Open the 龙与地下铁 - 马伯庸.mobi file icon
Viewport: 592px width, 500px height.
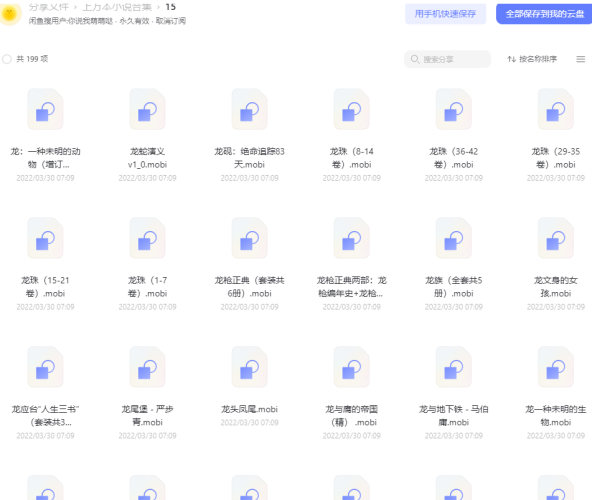(453, 367)
